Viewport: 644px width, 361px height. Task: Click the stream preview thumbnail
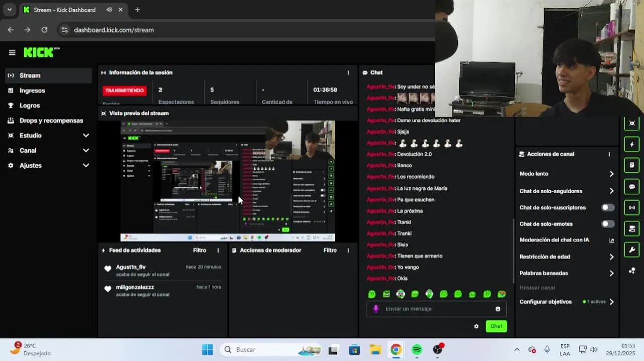pyautogui.click(x=228, y=181)
